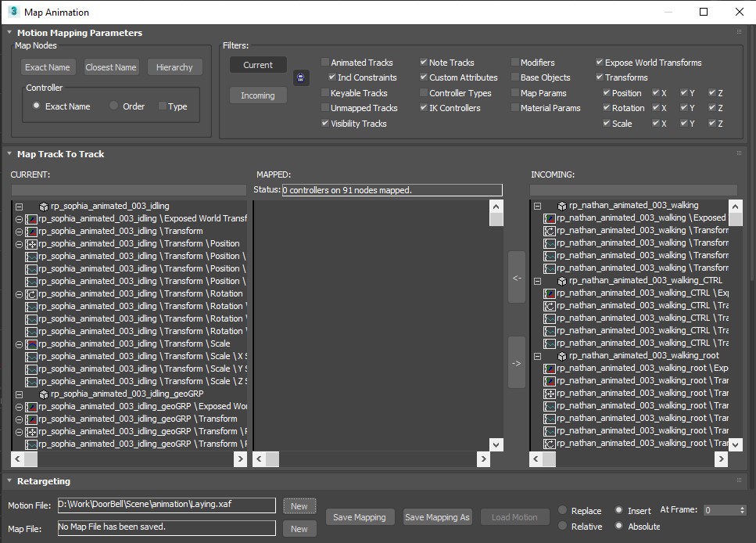Image resolution: width=756 pixels, height=543 pixels.
Task: Collapse the rp_sophia_animated_003_idling tree node
Action: pyautogui.click(x=19, y=207)
